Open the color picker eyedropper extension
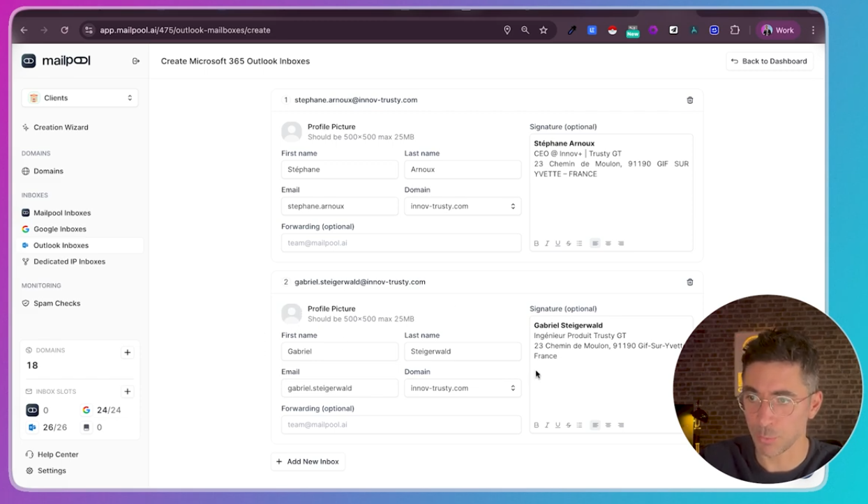 572,31
